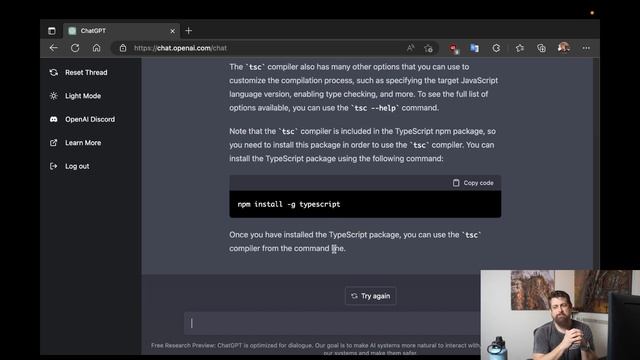Copy code of the npm install snippet
The image size is (640, 360).
pos(473,183)
